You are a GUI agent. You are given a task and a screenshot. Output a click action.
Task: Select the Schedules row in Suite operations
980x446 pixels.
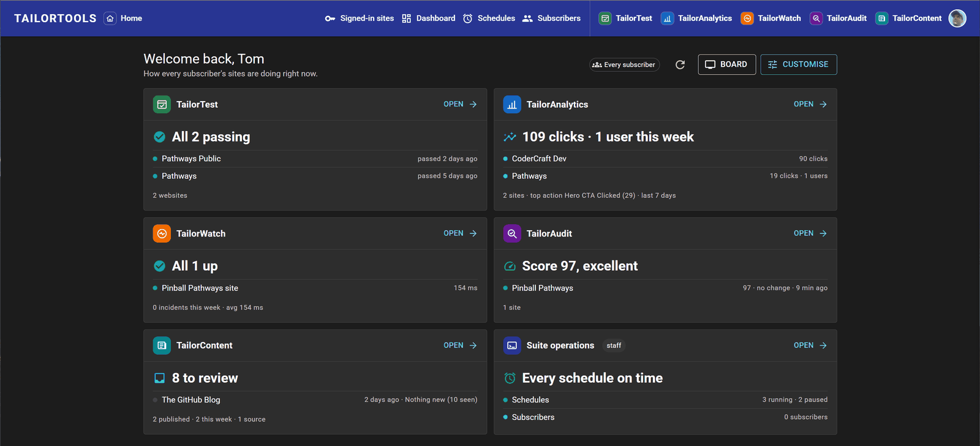tap(665, 399)
